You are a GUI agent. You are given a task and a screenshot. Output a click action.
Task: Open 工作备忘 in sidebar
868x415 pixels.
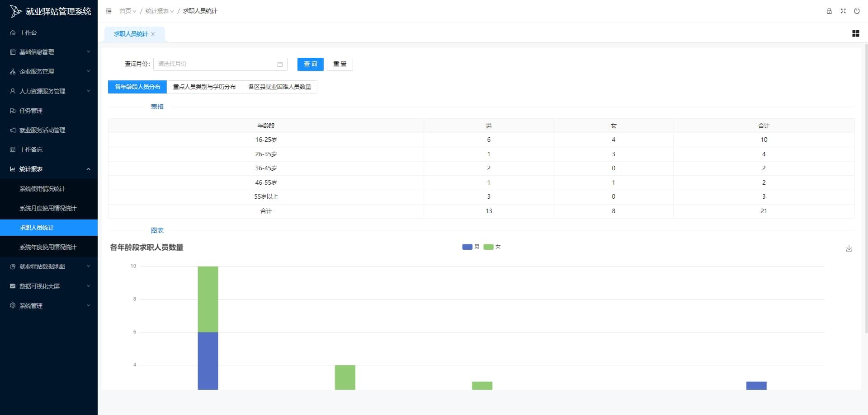[49, 149]
